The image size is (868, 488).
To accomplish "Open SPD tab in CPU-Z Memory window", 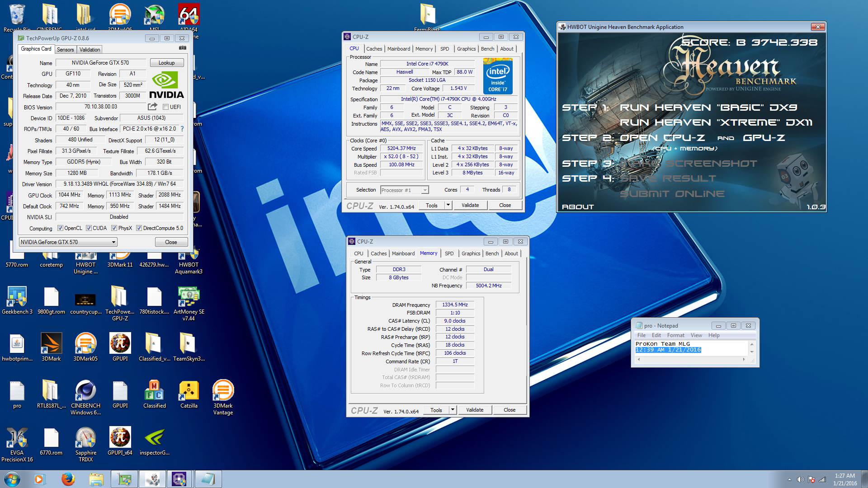I will click(x=449, y=253).
